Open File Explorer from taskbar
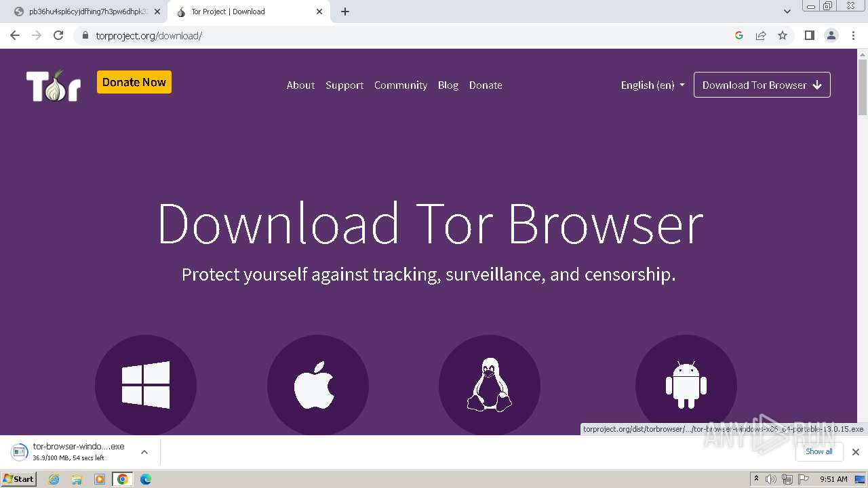 (x=77, y=479)
